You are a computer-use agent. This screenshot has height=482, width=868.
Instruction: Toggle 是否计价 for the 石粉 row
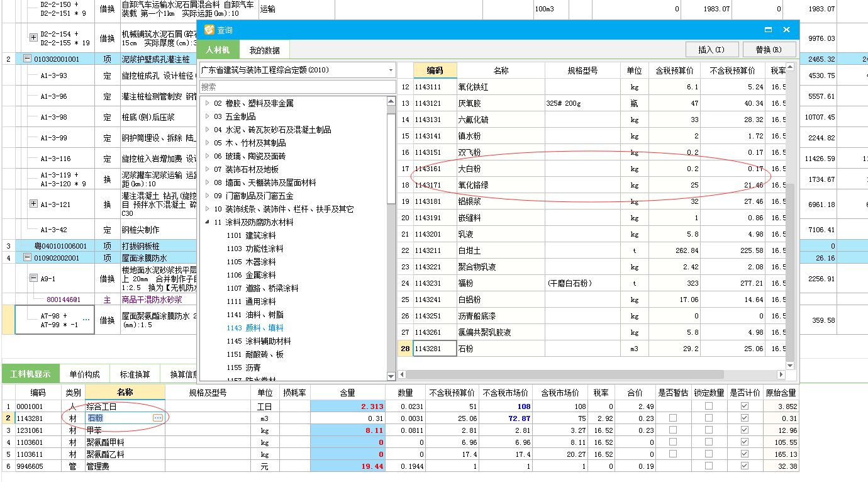coord(745,418)
